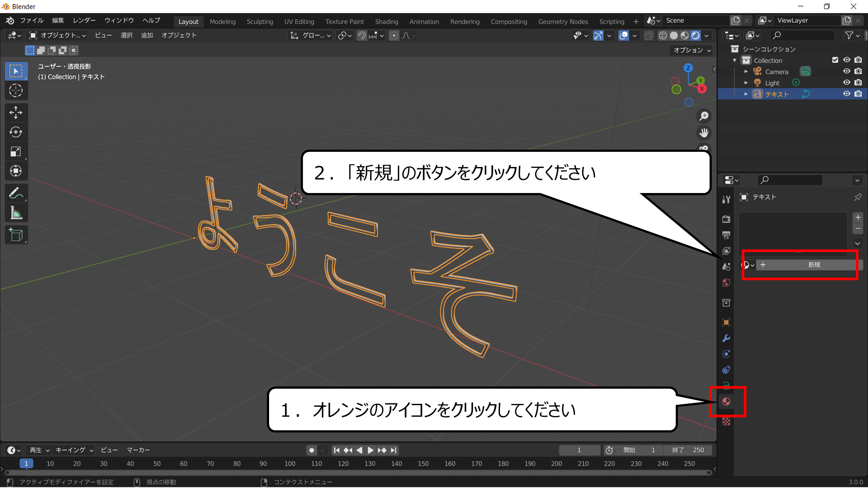868x488 pixels.
Task: Open the オプション dropdown in viewport
Action: coord(691,50)
